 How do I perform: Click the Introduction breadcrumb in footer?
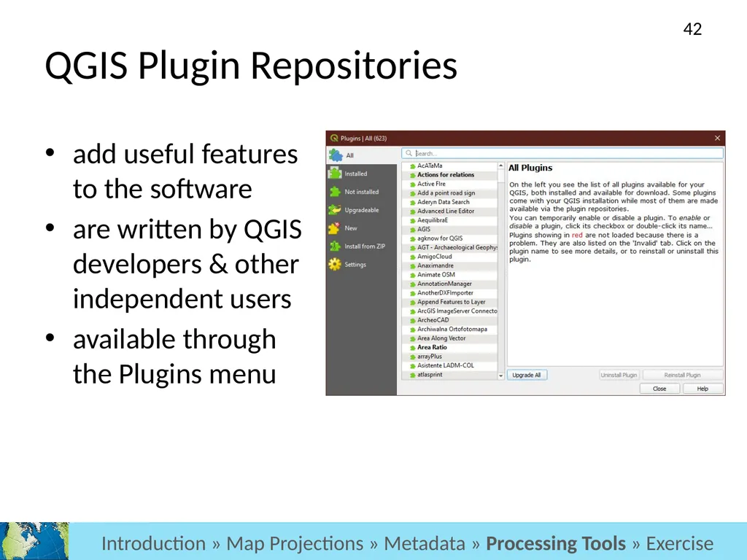(x=153, y=543)
